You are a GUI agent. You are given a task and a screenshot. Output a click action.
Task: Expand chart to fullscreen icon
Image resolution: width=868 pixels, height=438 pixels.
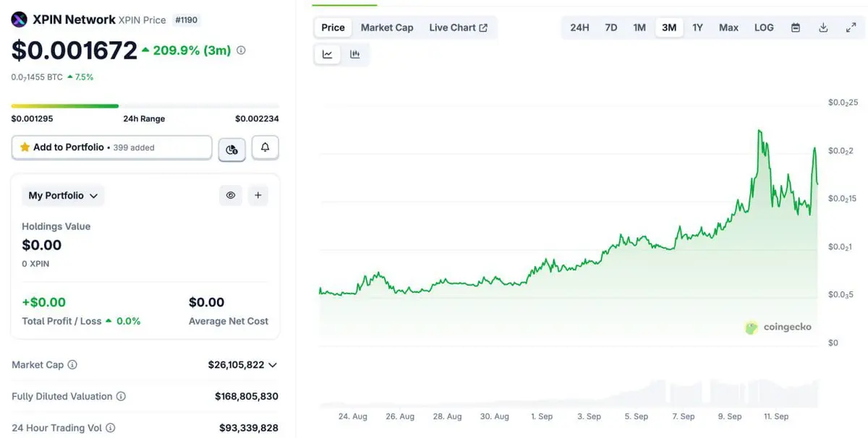click(x=851, y=27)
